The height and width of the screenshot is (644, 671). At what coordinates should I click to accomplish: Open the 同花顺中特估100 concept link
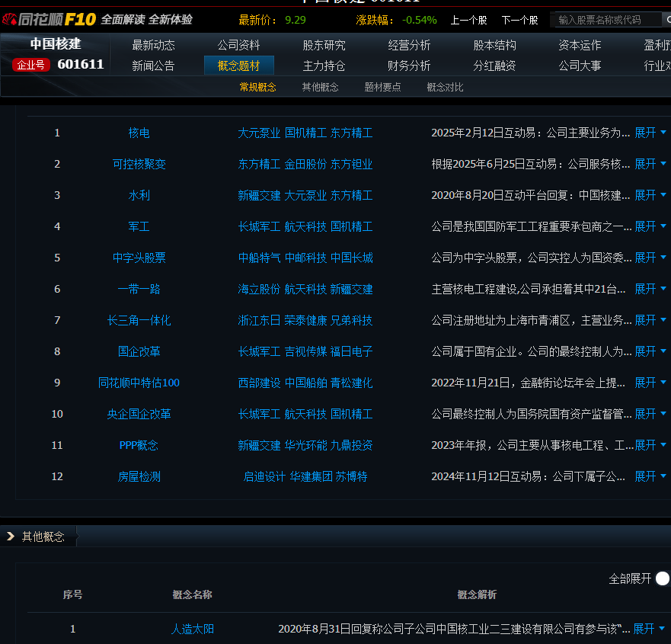(x=139, y=383)
